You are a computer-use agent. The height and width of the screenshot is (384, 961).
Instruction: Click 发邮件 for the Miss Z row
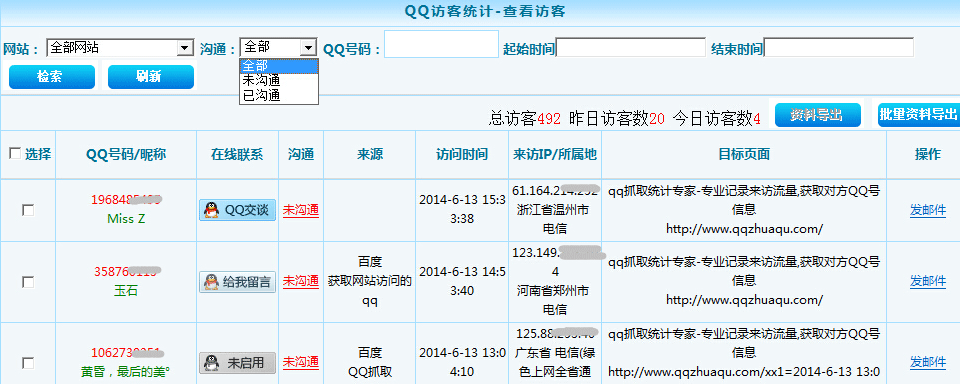[x=928, y=211]
